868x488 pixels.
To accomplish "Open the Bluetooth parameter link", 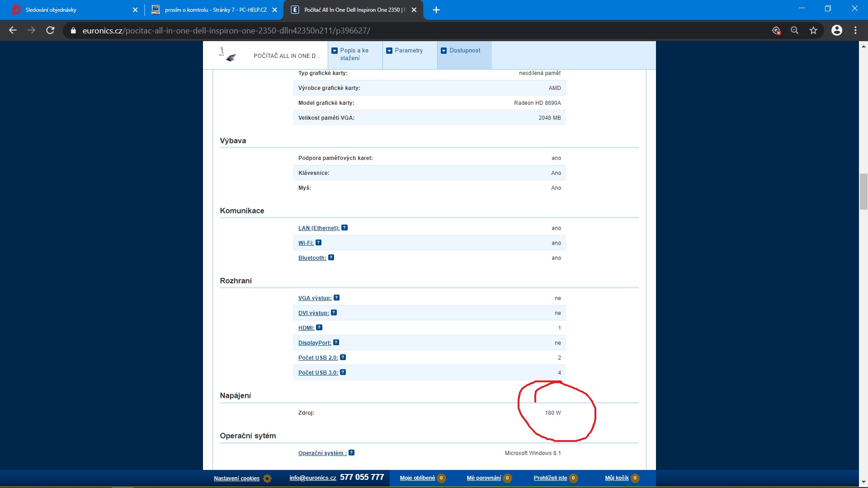I will click(x=312, y=258).
